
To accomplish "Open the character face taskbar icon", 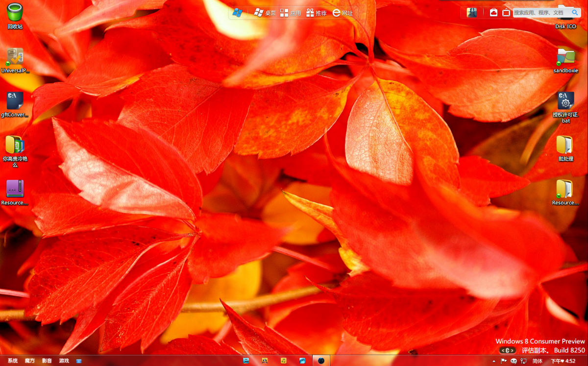I will (x=265, y=361).
